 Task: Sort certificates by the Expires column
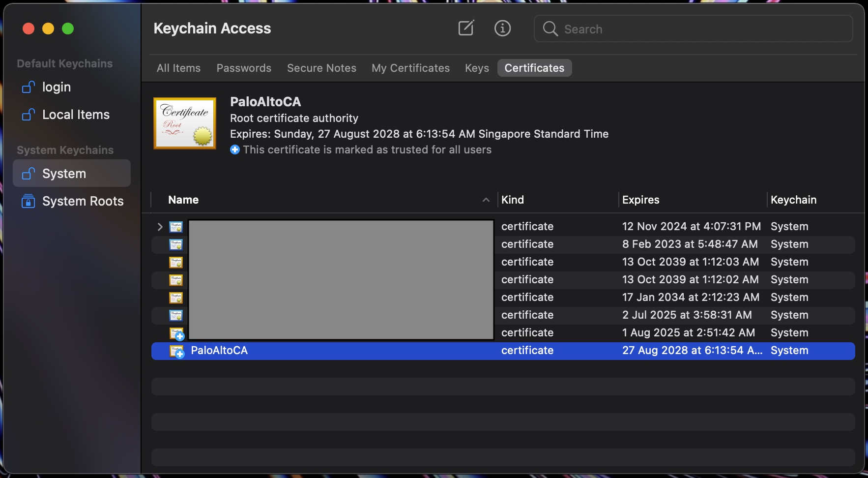coord(640,200)
